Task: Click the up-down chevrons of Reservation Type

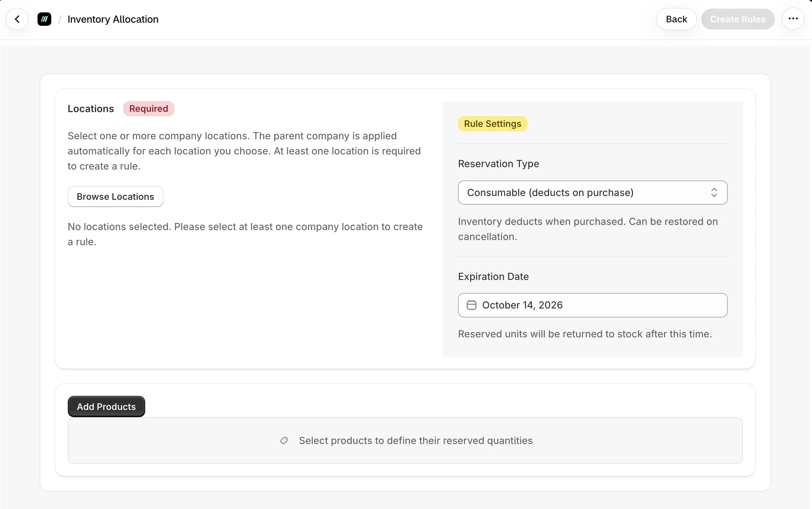Action: (714, 193)
